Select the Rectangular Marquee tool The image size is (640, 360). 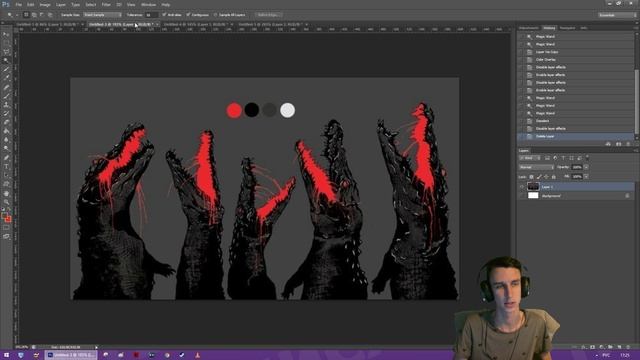pos(6,43)
